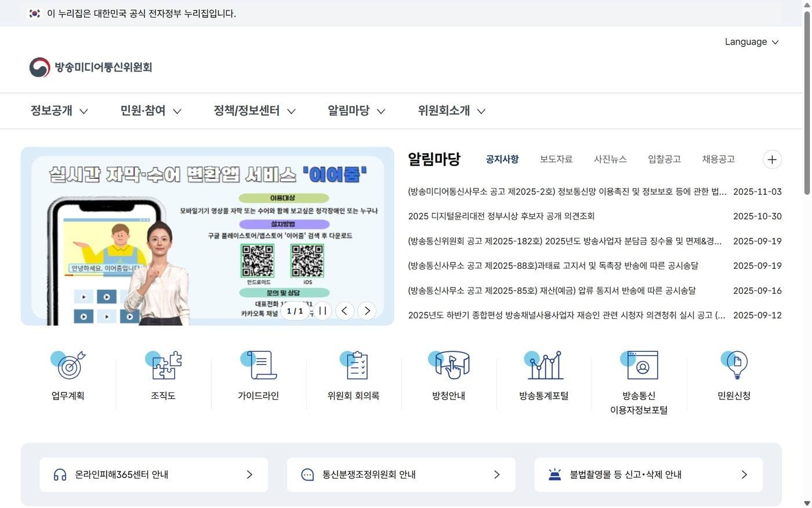The height and width of the screenshot is (508, 812).
Task: Click the 방송미디어통신위원회 logo
Action: pos(90,67)
